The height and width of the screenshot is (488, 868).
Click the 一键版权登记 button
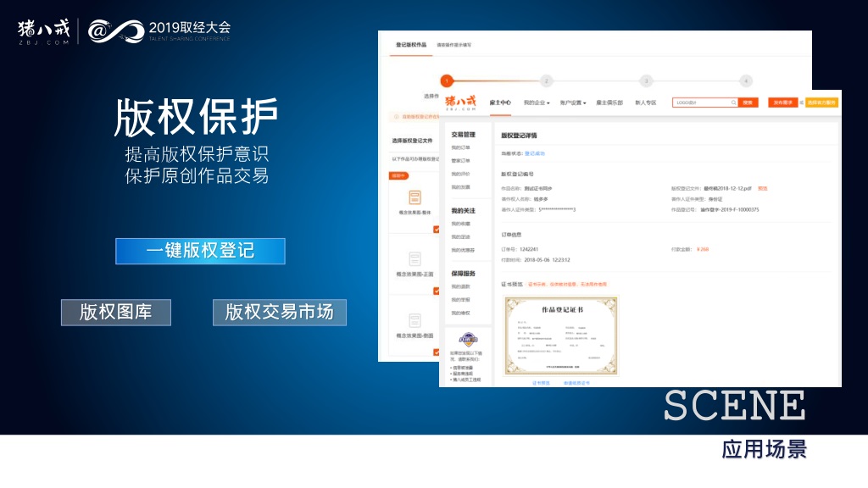pyautogui.click(x=200, y=251)
